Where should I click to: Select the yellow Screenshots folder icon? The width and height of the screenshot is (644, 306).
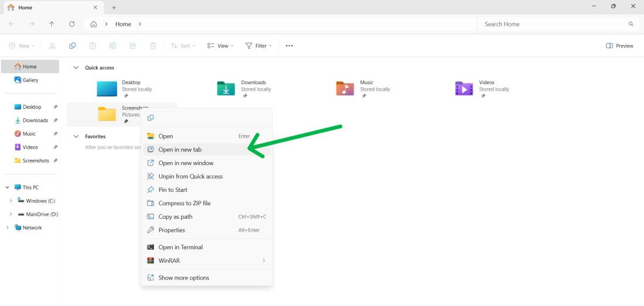tap(107, 114)
